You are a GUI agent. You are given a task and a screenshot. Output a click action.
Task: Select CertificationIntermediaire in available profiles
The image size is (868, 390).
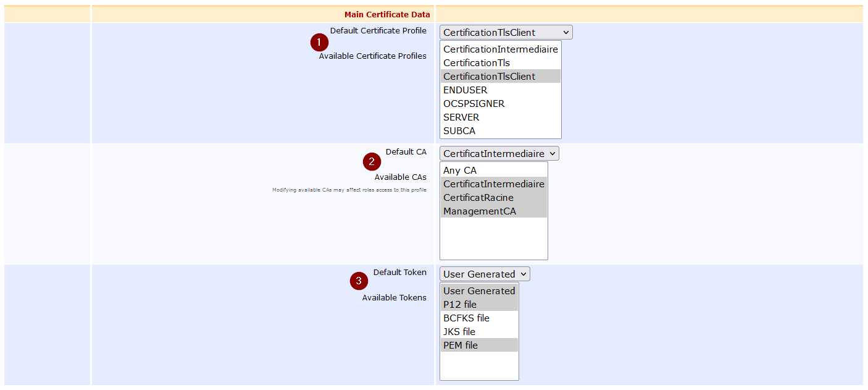(500, 49)
